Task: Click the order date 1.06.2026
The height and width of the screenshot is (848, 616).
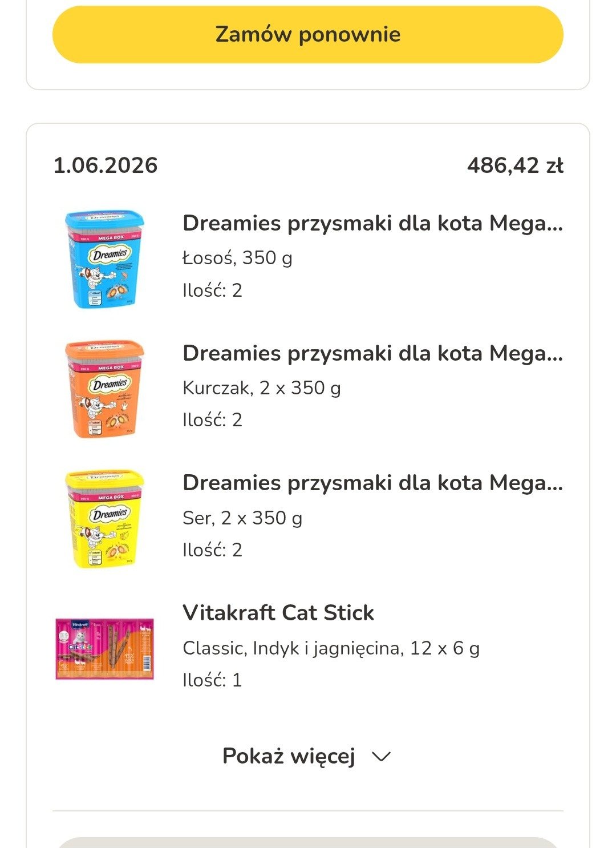Action: [x=106, y=165]
